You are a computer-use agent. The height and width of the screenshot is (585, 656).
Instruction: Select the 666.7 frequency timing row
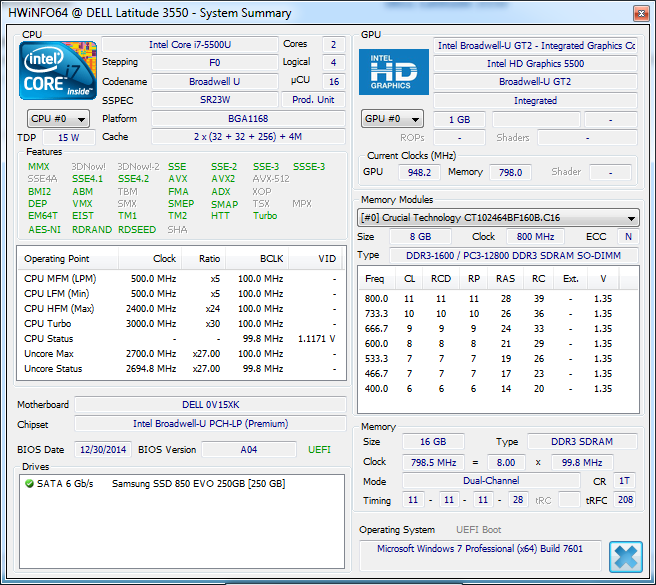point(498,329)
